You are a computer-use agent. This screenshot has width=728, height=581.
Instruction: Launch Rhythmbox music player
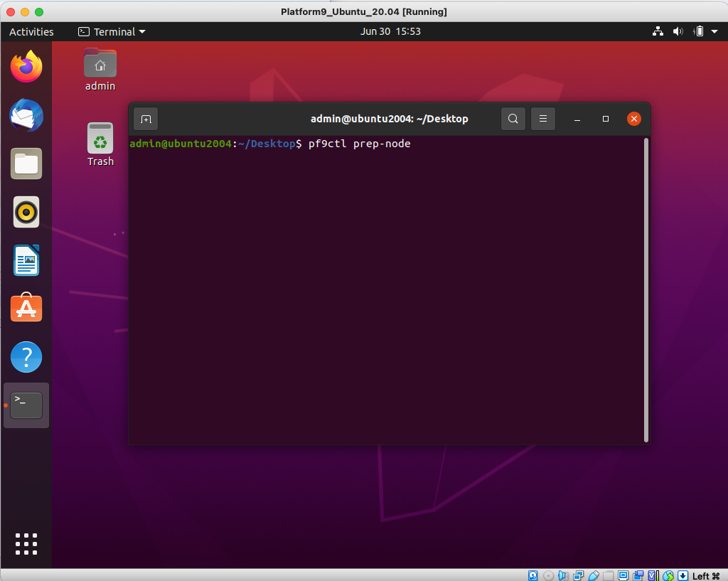[26, 212]
